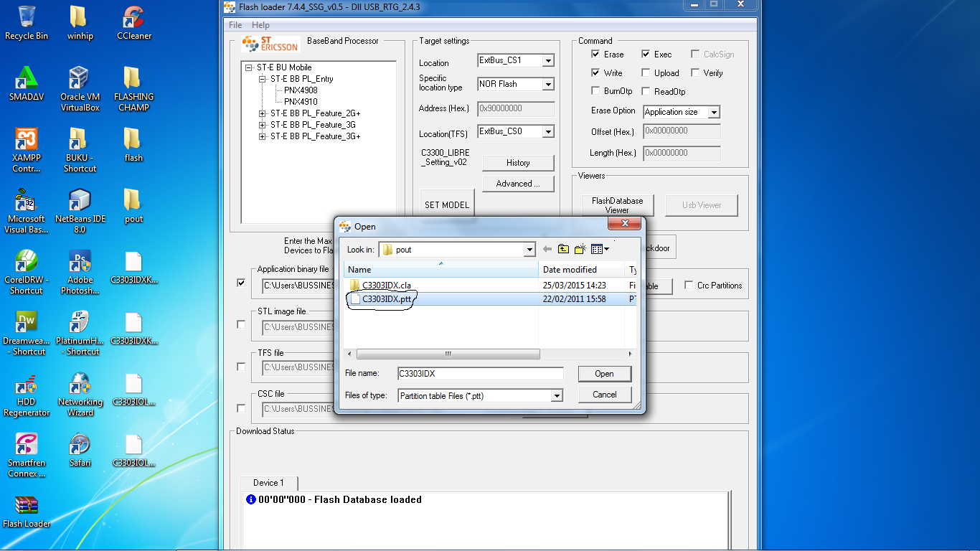The height and width of the screenshot is (551, 980).
Task: Uncheck the Application binary file checkbox
Action: [x=241, y=283]
